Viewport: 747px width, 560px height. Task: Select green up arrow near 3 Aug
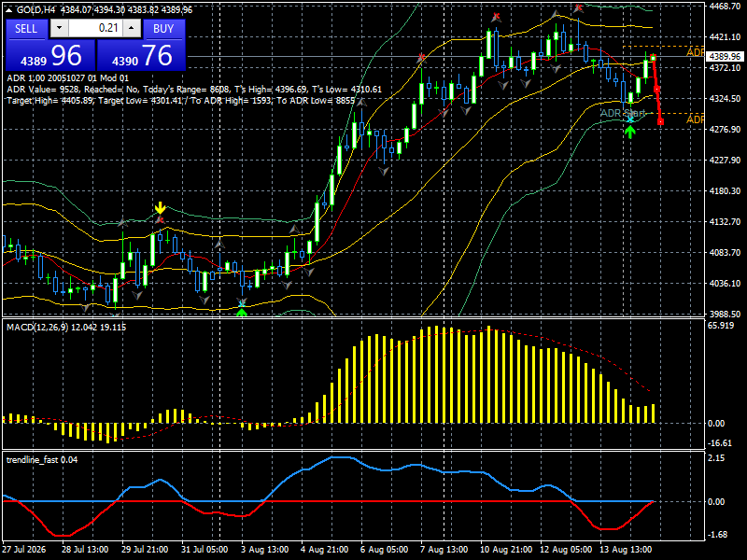pos(242,312)
